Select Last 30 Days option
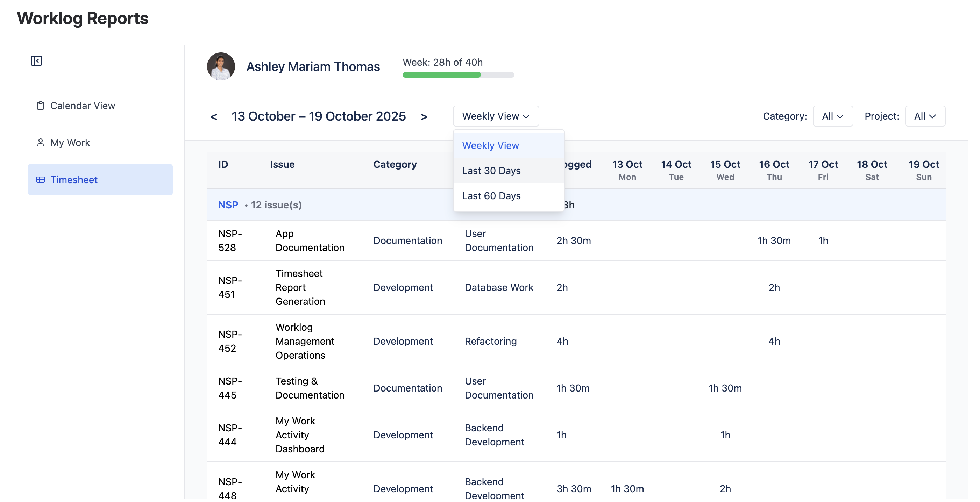 (x=491, y=171)
